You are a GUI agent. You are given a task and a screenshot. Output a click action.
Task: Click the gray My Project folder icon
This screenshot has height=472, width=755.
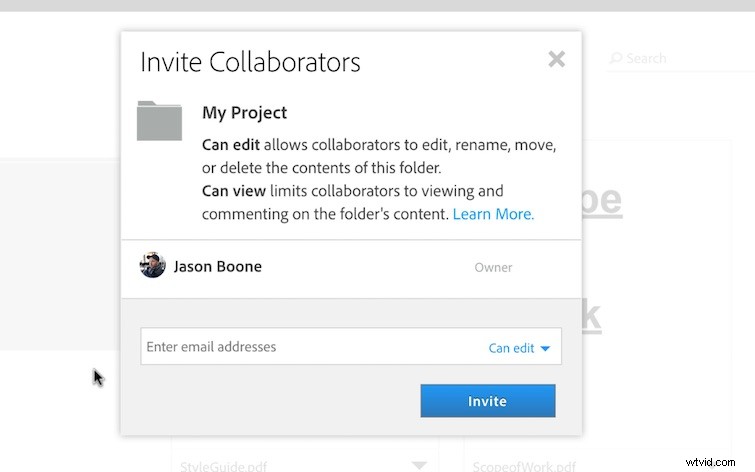click(x=159, y=120)
